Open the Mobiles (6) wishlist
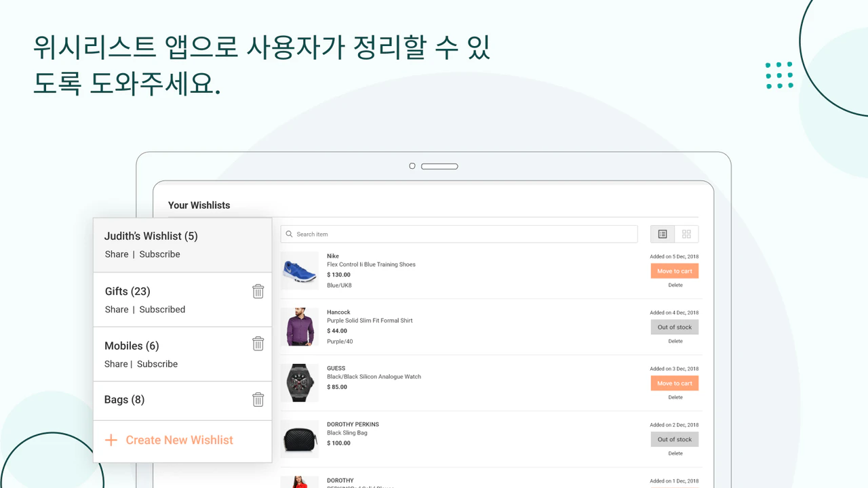 click(x=132, y=346)
